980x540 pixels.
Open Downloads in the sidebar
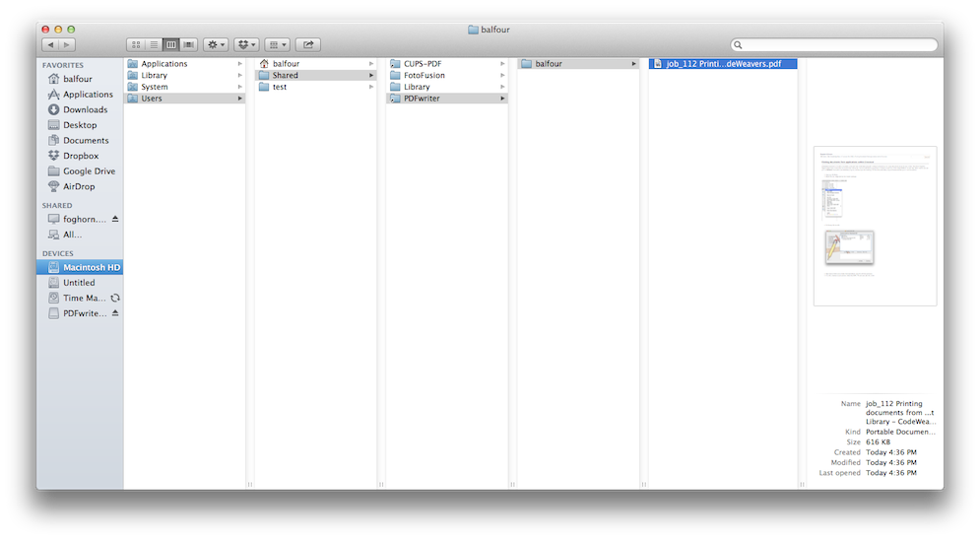[85, 109]
